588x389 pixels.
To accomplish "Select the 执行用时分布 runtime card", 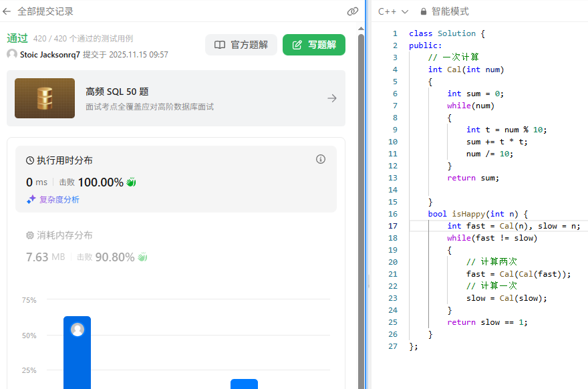I will tap(176, 179).
